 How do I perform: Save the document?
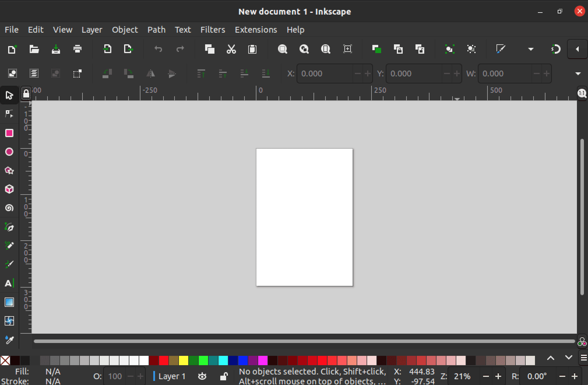pos(56,49)
